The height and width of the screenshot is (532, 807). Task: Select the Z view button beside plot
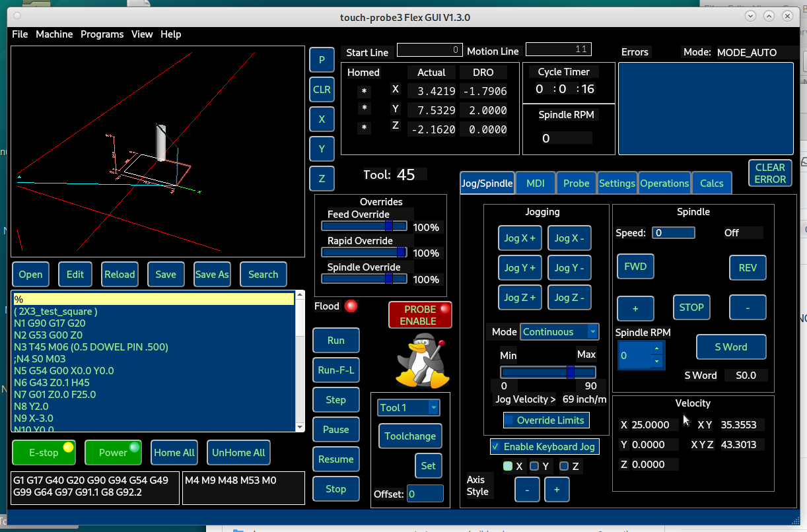[322, 179]
